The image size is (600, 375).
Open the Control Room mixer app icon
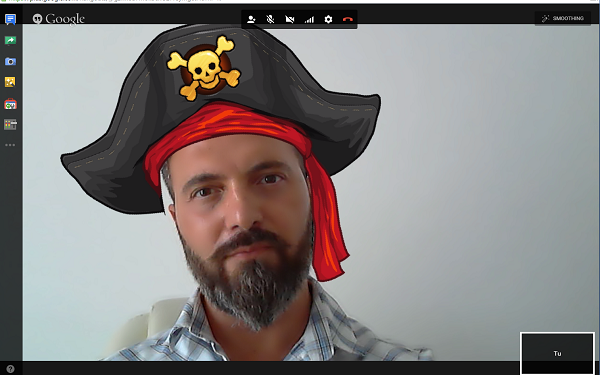[x=10, y=124]
